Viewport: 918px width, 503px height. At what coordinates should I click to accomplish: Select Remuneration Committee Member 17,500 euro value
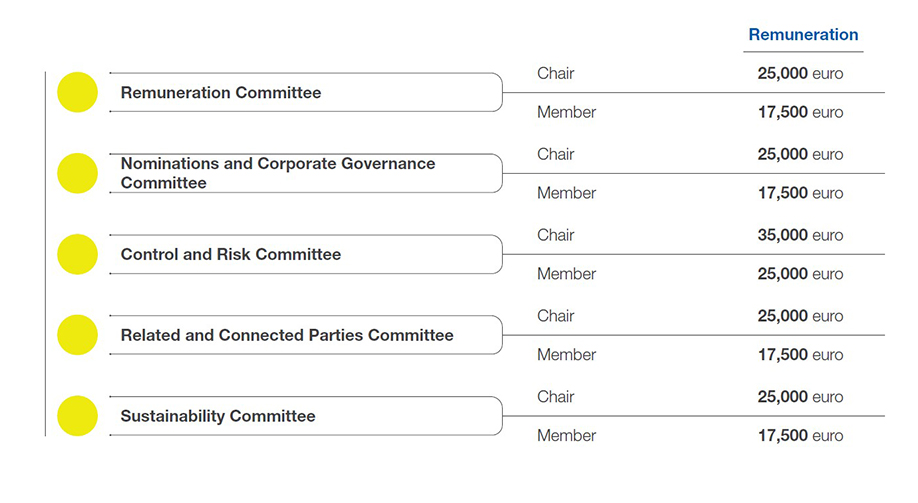click(x=800, y=112)
